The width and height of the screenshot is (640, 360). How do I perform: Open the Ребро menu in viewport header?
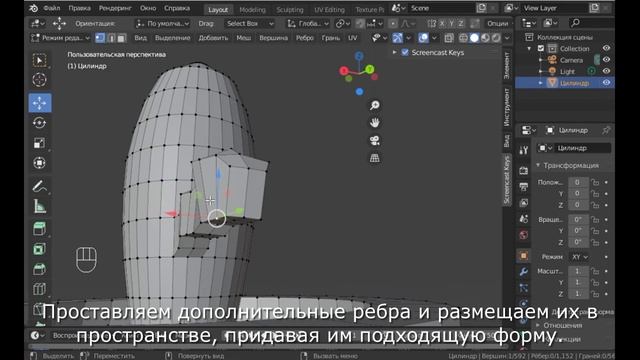tap(304, 38)
